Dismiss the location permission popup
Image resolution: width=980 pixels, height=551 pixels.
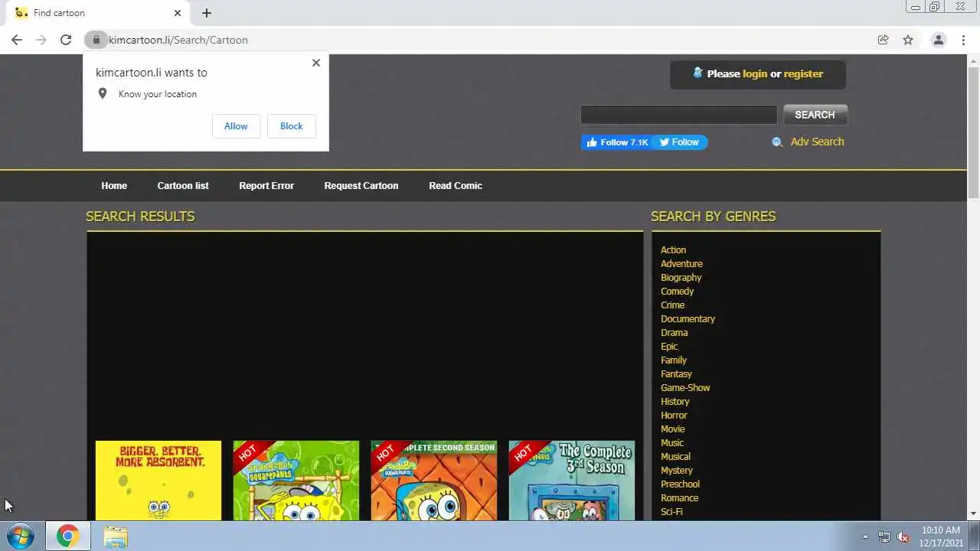316,63
